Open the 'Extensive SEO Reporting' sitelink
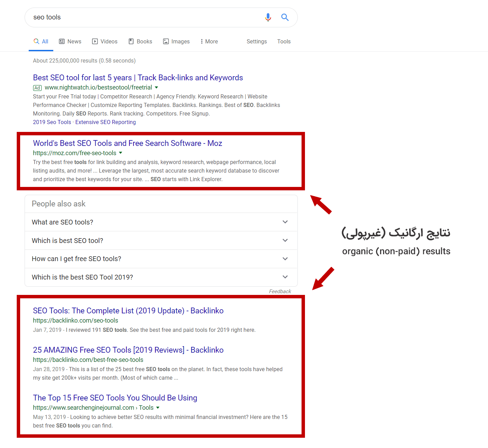 pyautogui.click(x=106, y=122)
